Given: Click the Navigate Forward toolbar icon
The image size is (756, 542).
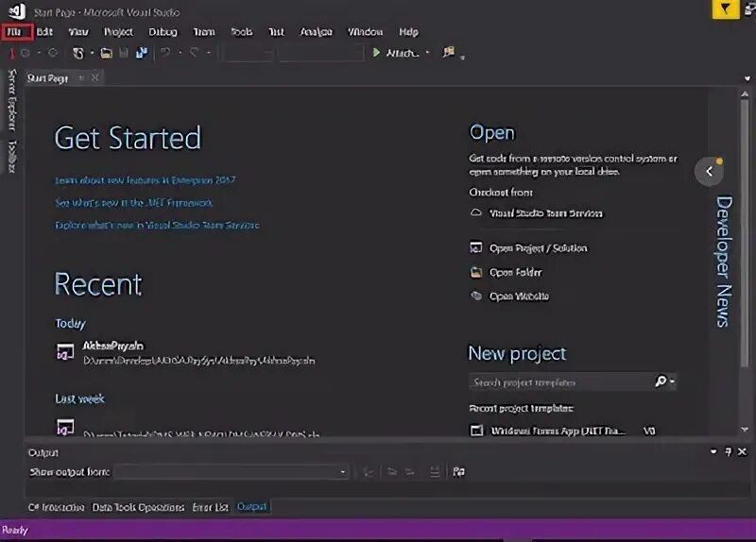Looking at the screenshot, I should tap(53, 53).
